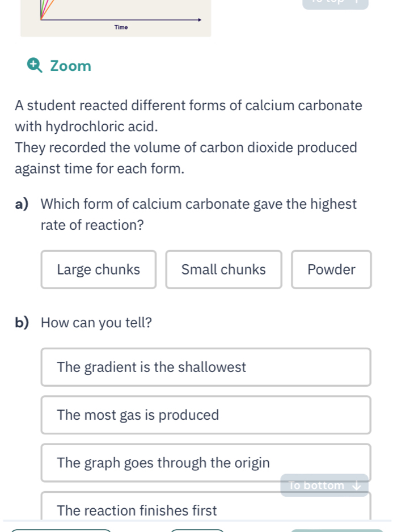
Task: Click the question a) prompt text
Action: click(x=198, y=214)
